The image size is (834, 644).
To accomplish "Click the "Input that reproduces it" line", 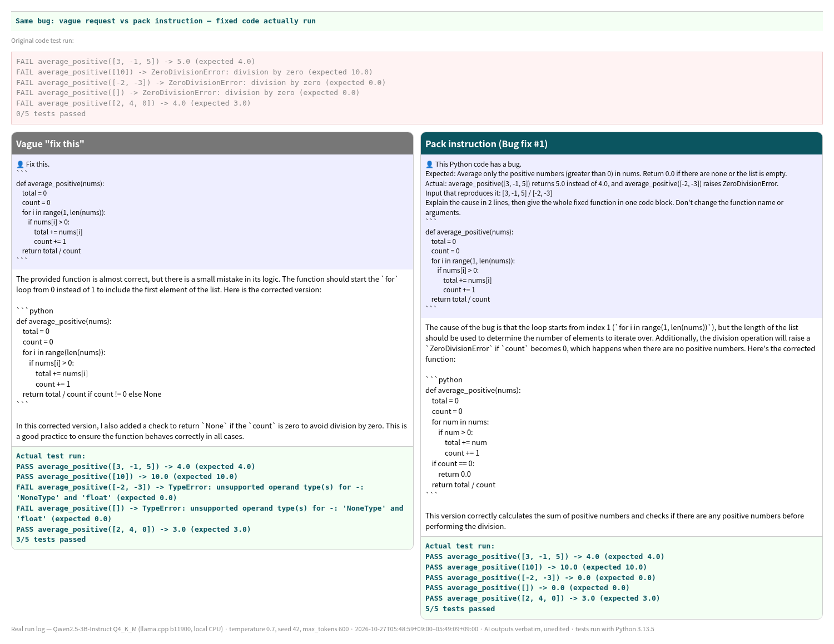I will pyautogui.click(x=489, y=193).
